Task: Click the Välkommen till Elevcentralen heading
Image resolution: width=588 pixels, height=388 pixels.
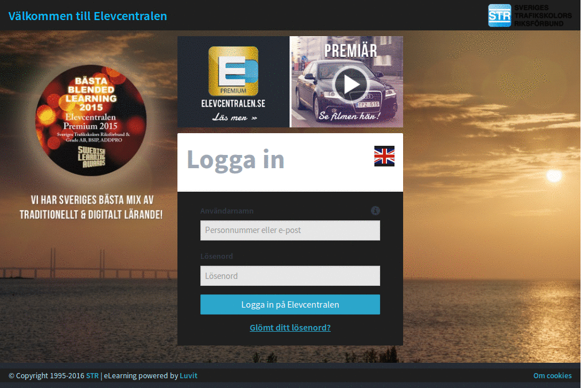Action: tap(88, 15)
